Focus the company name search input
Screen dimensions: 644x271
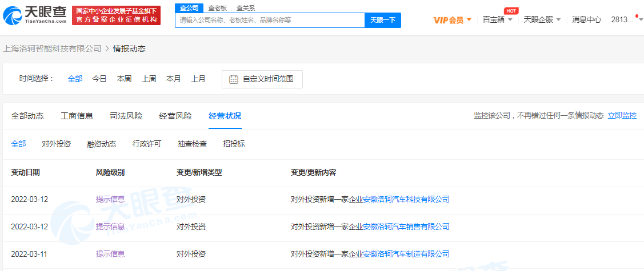click(x=270, y=19)
